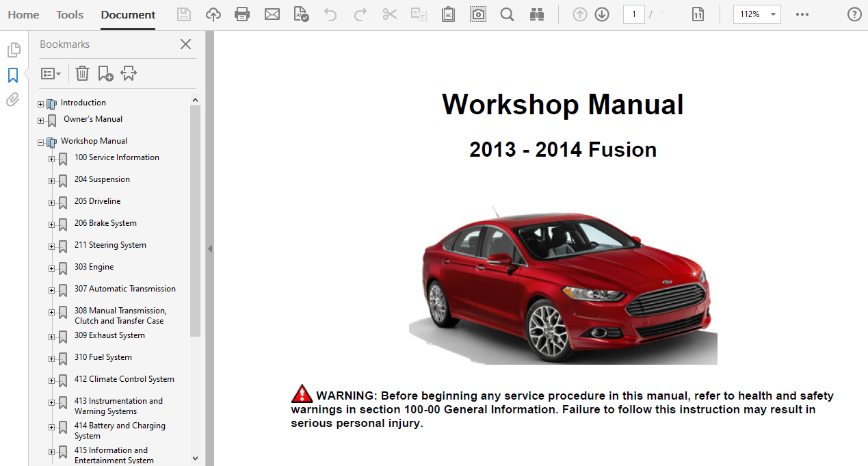Expand the 303 Engine bookmark

(51, 268)
